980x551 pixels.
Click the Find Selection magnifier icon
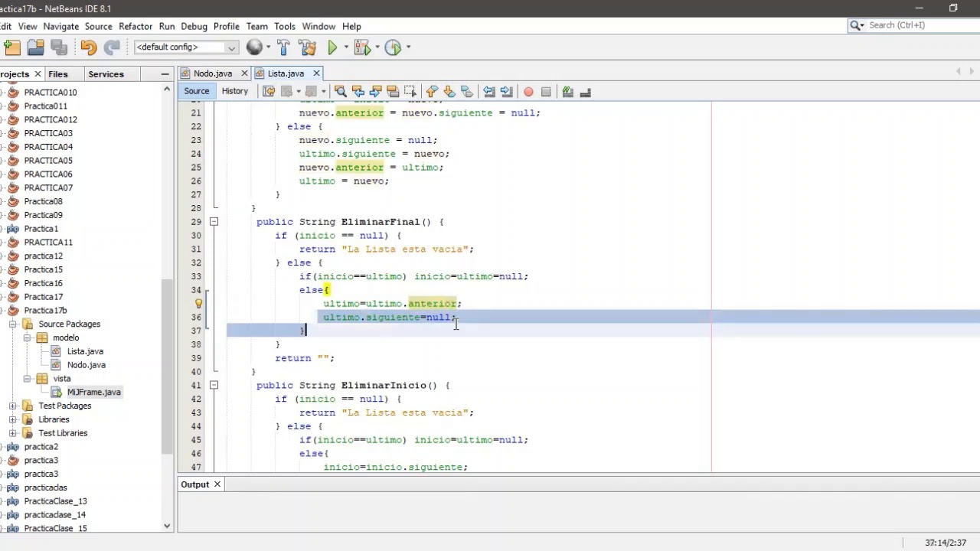[341, 92]
